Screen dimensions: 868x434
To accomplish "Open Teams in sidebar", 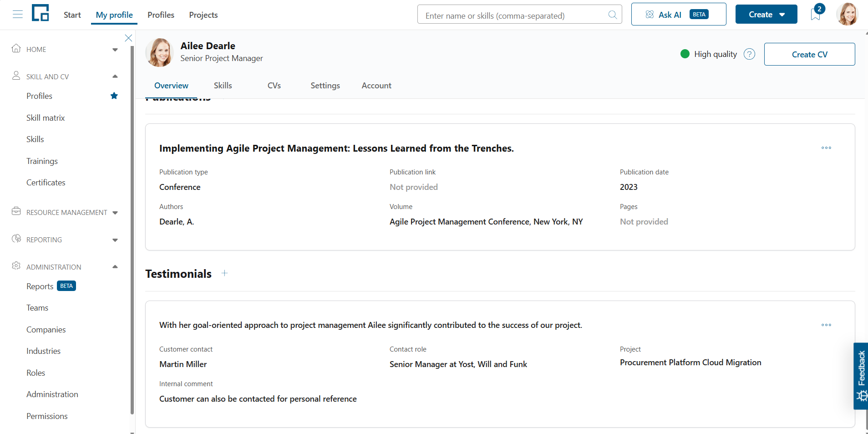I will [37, 308].
